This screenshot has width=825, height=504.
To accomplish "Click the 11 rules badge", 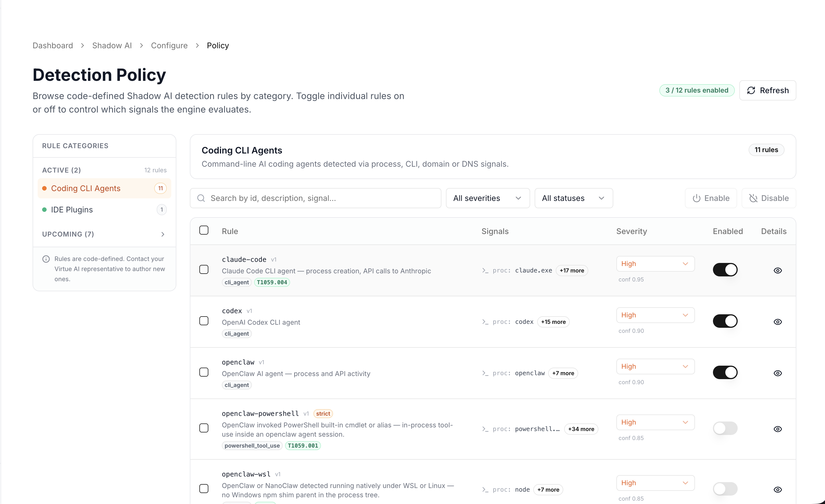I will (766, 150).
